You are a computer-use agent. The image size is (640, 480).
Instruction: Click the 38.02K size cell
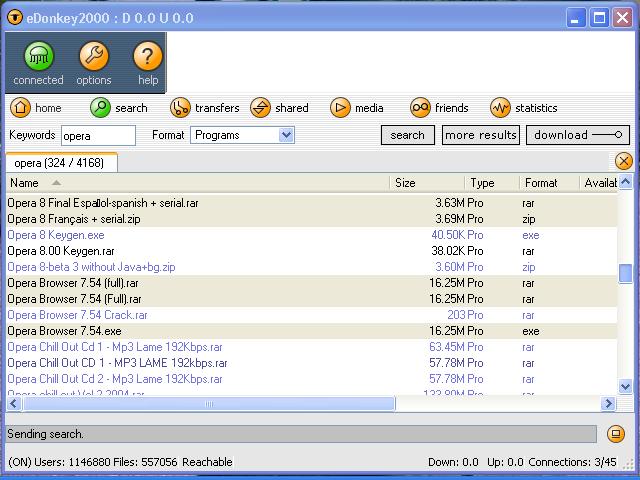pos(448,251)
